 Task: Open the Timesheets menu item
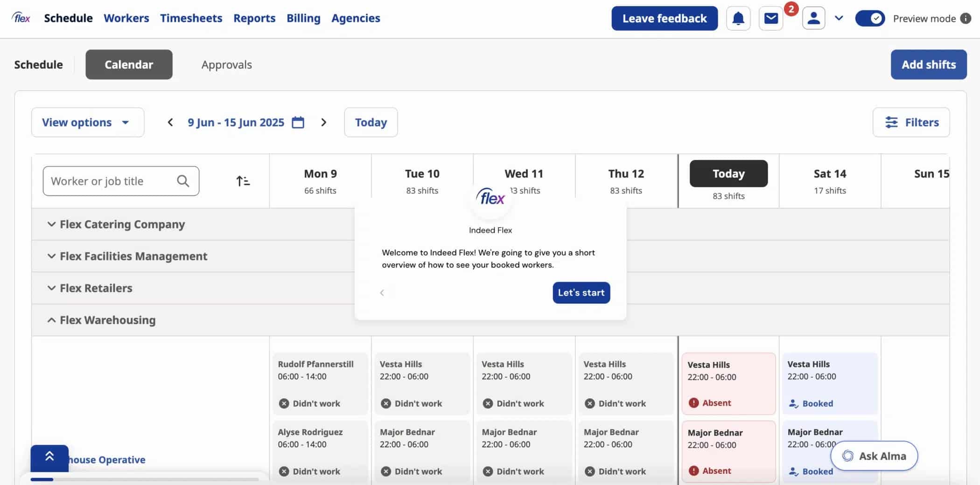191,18
